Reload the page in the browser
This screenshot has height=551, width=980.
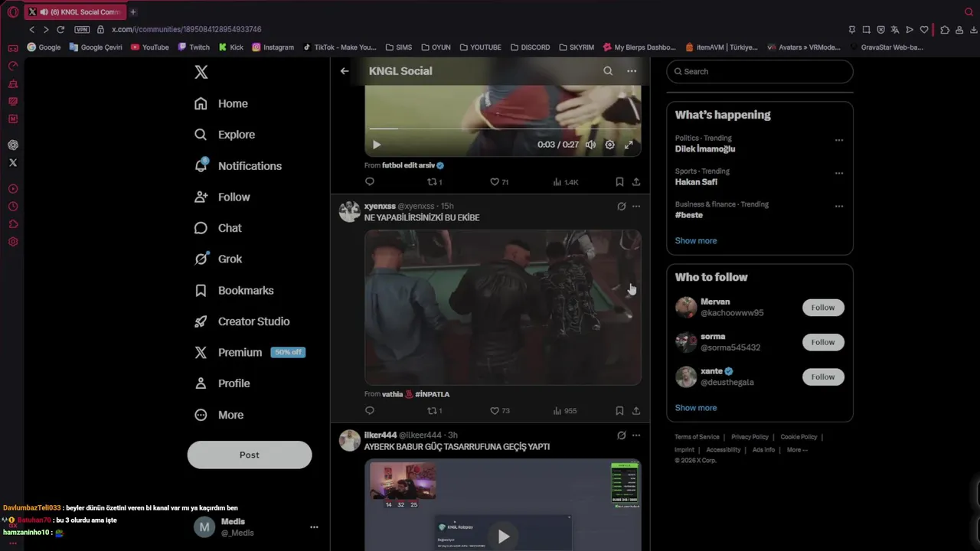point(60,29)
